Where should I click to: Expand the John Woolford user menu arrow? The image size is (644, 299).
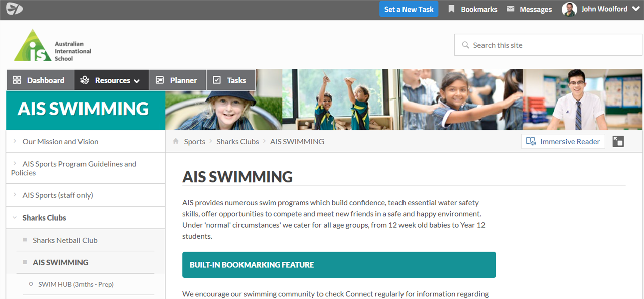(635, 9)
